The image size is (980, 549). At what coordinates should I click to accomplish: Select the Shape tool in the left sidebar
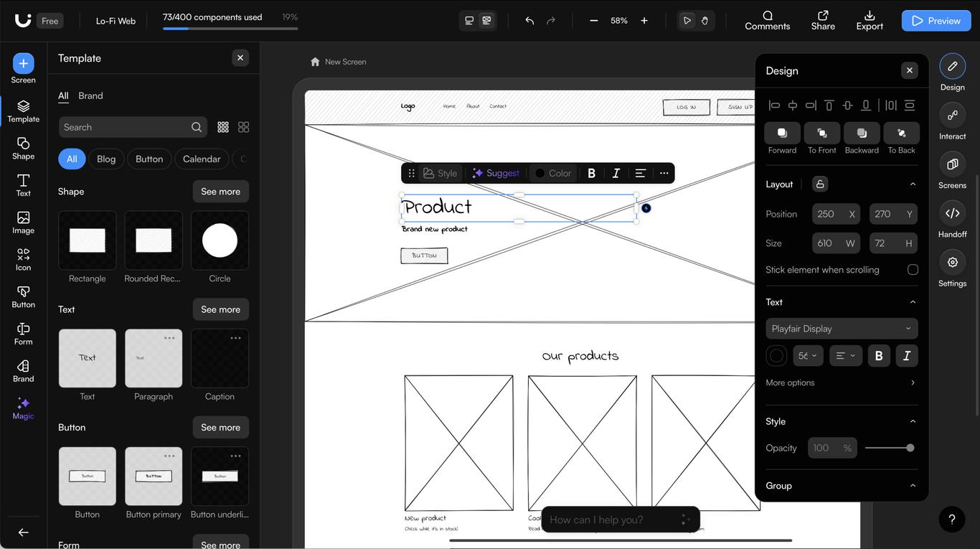(x=22, y=149)
